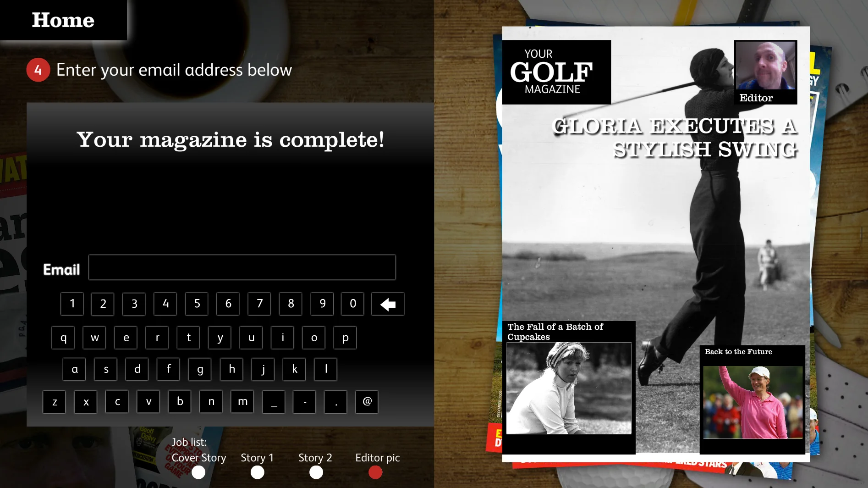Tap the period key

[335, 402]
